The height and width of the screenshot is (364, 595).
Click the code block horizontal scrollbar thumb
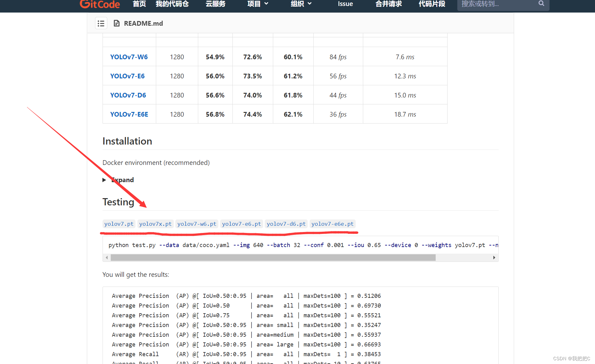point(273,258)
